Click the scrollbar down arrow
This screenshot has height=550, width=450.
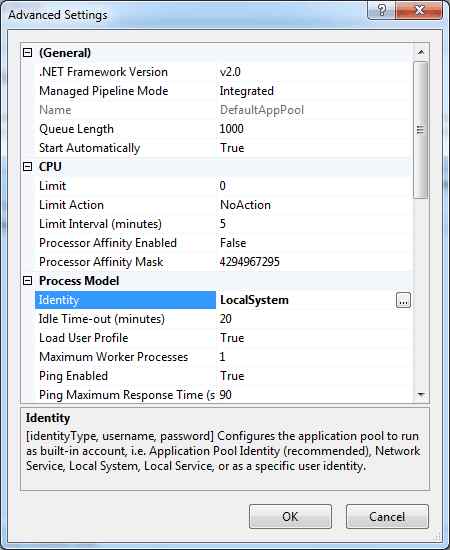(421, 395)
